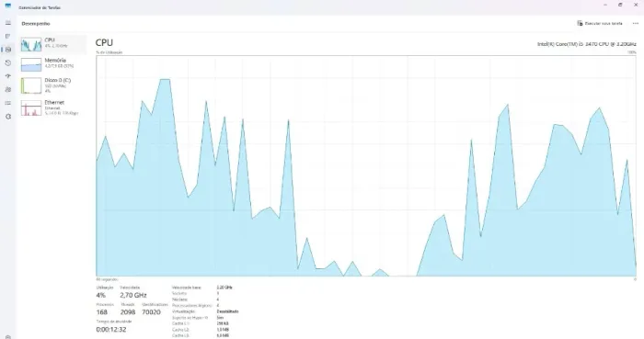Open the three-dots more options menu
The image size is (644, 339).
636,23
